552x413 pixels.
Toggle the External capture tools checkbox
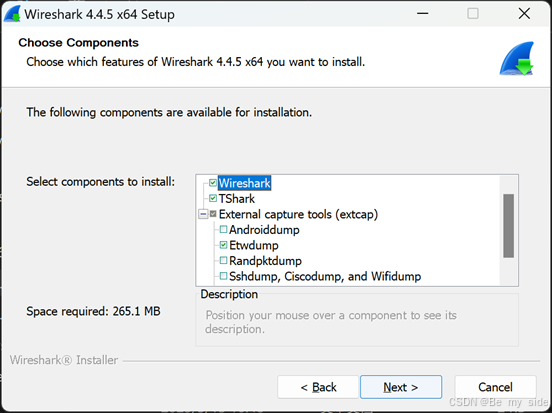coord(213,214)
